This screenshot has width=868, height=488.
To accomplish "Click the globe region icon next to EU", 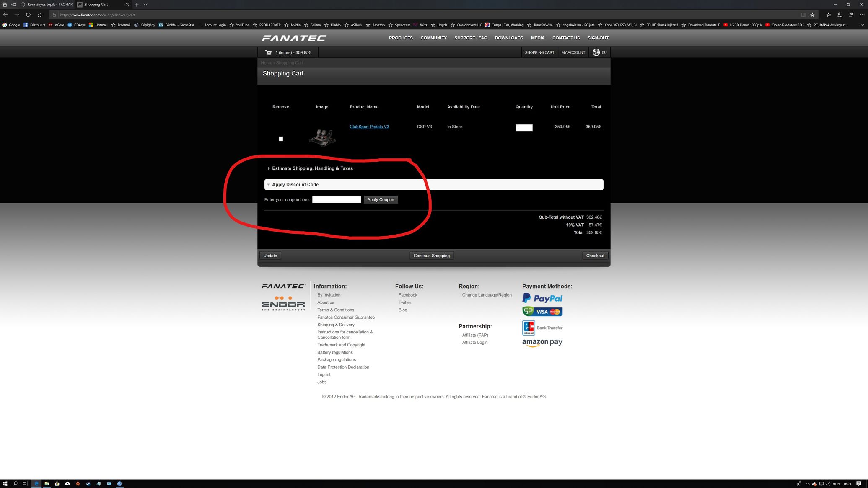I will (x=596, y=52).
